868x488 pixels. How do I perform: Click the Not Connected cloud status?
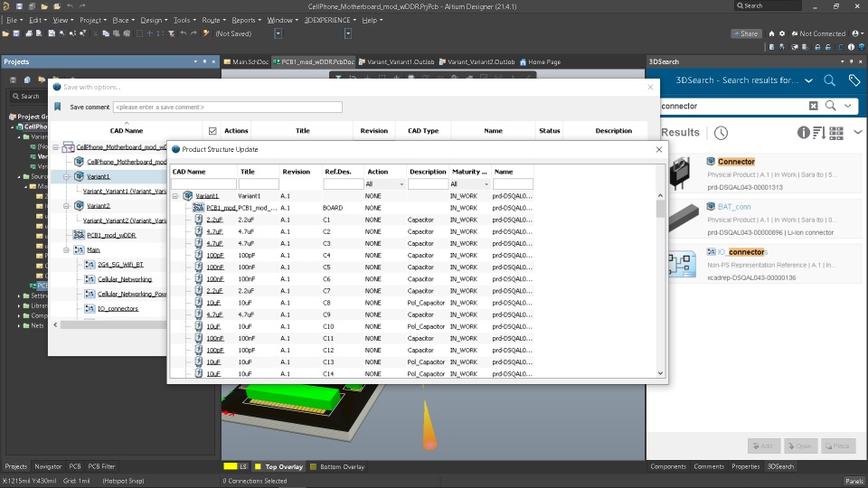[818, 33]
